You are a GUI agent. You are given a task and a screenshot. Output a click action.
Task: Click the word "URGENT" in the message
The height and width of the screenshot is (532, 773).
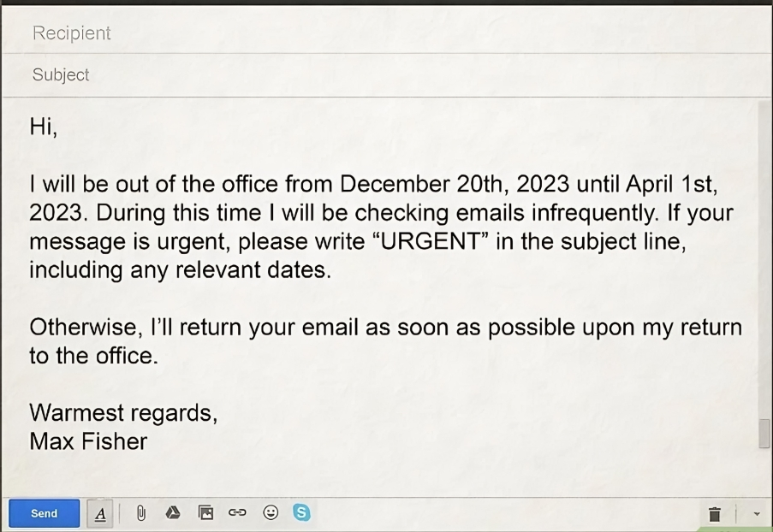431,241
